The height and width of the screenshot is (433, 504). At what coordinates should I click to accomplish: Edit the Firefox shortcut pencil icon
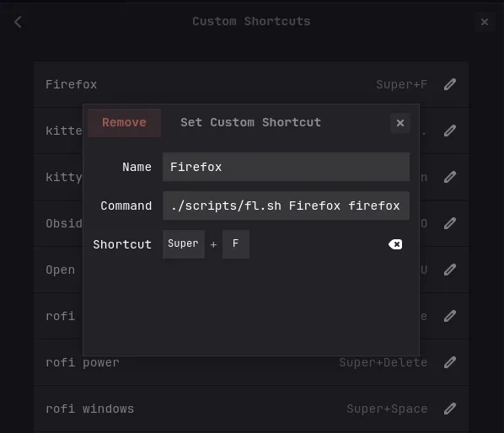(450, 84)
